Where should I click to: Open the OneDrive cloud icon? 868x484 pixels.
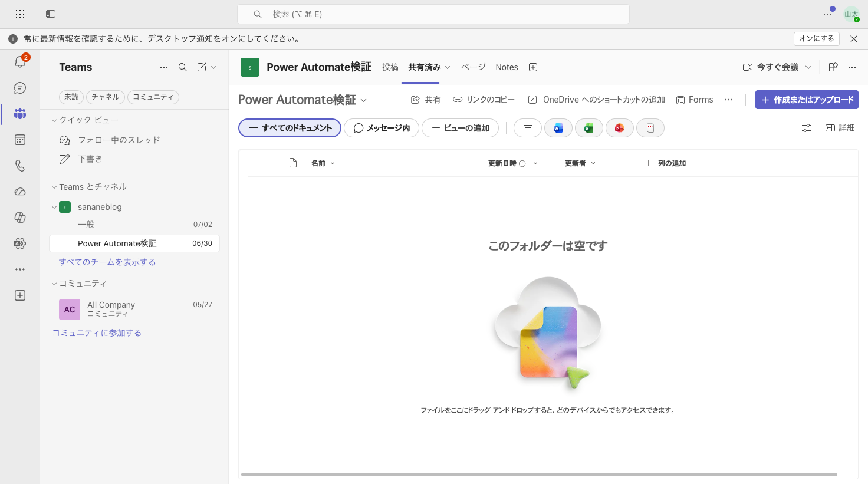(20, 192)
